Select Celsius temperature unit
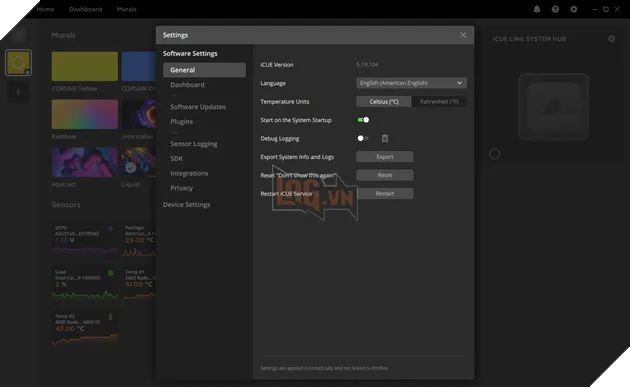630x387 pixels. pyautogui.click(x=384, y=102)
